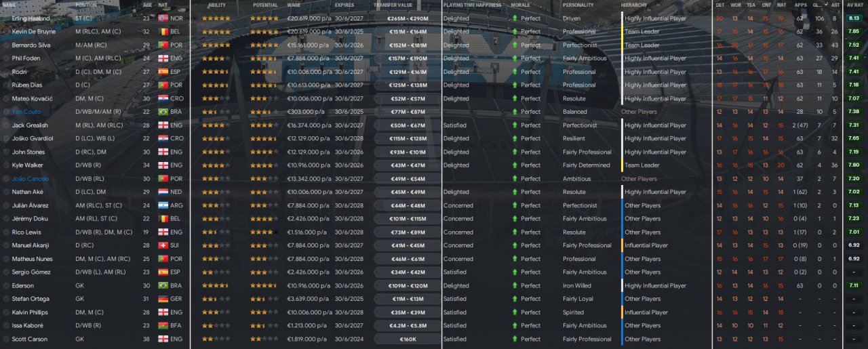Sort by the Transfer Value column header
The image size is (868, 349).
[x=393, y=5]
